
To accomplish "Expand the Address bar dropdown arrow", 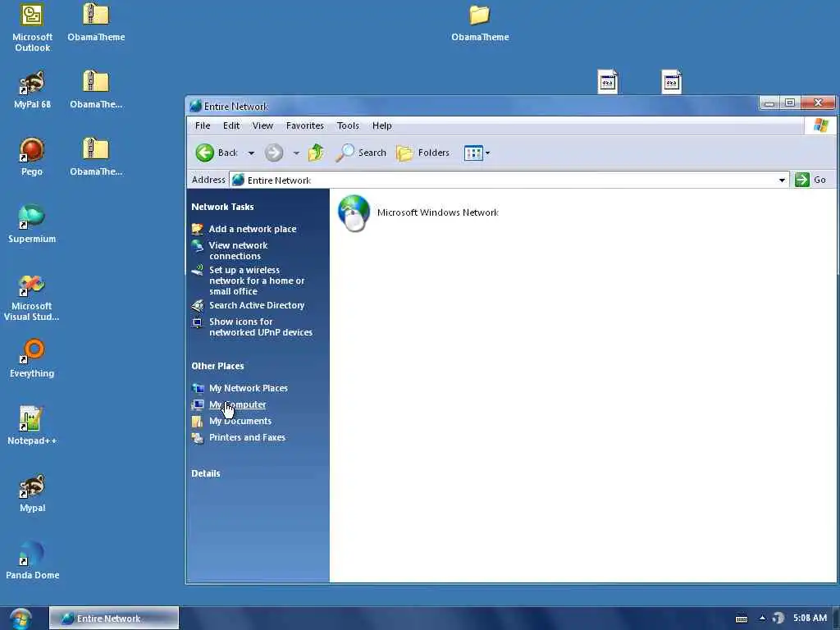I will pyautogui.click(x=782, y=180).
